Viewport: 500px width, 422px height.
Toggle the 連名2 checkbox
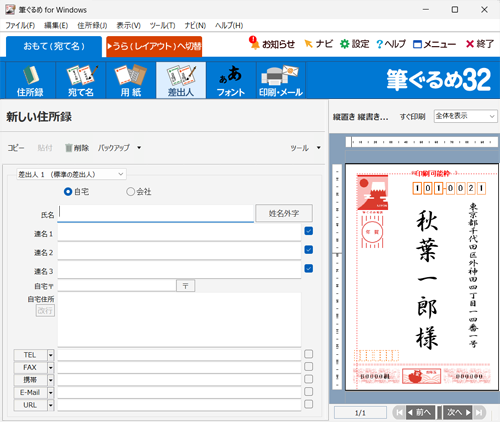pos(309,250)
